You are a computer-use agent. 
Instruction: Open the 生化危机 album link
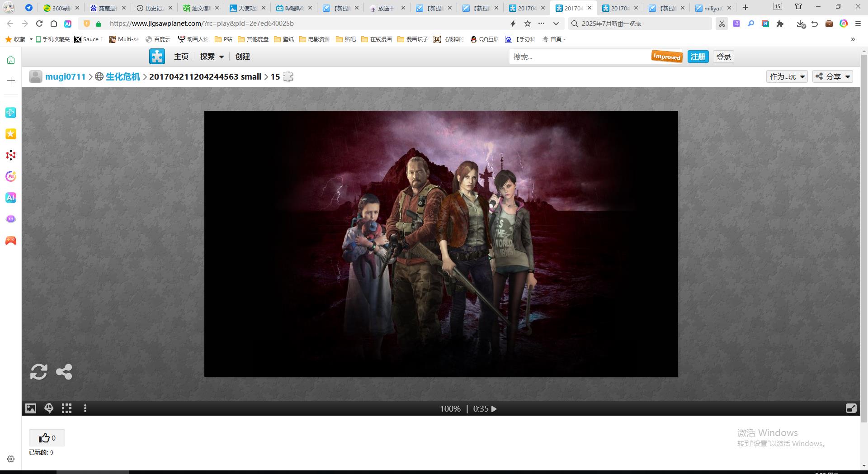point(123,76)
